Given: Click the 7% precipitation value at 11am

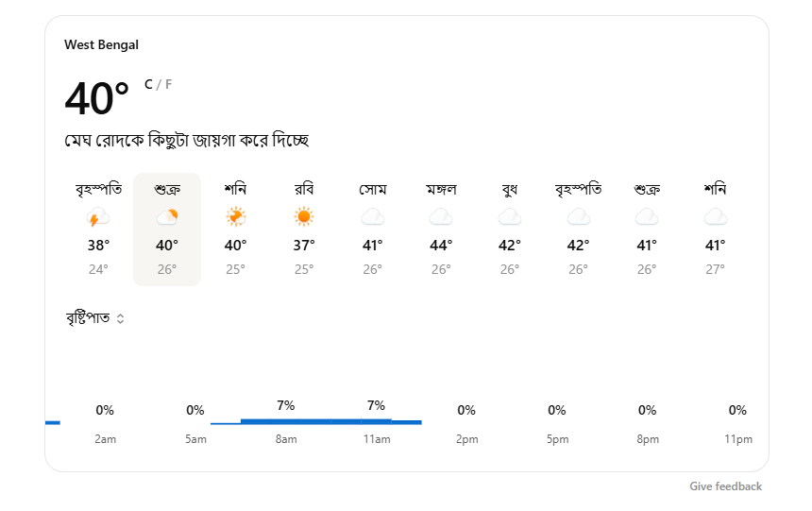Looking at the screenshot, I should (x=376, y=406).
